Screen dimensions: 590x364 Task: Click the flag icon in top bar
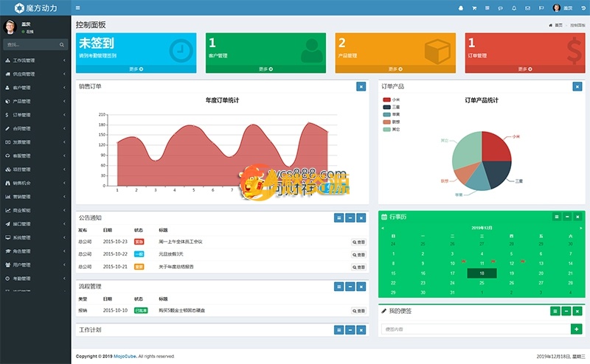(x=541, y=8)
